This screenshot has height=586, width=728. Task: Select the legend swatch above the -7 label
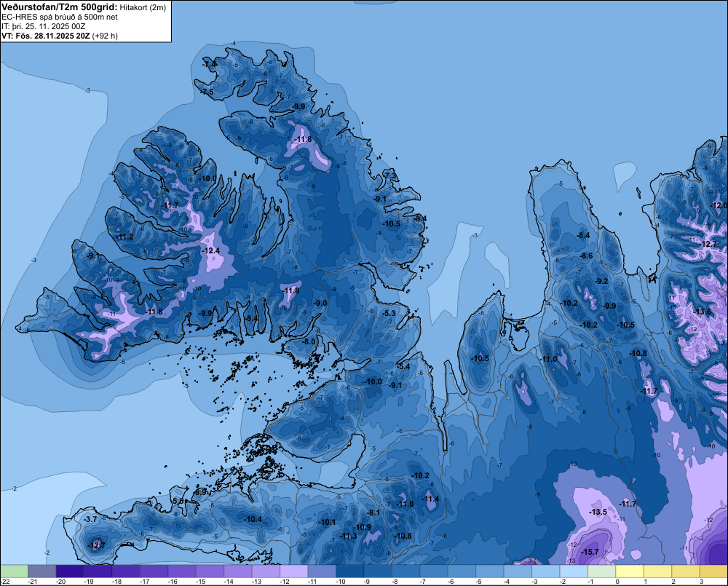(434, 571)
